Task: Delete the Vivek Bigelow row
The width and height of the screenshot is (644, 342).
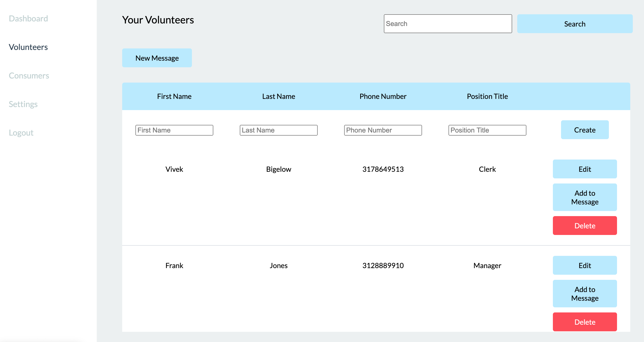Action: 585,226
